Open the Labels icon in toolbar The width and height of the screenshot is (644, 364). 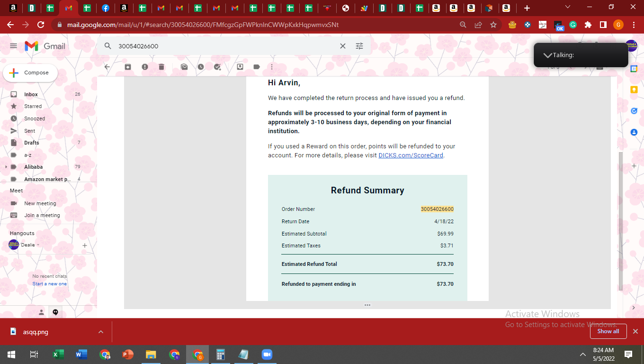(x=257, y=67)
